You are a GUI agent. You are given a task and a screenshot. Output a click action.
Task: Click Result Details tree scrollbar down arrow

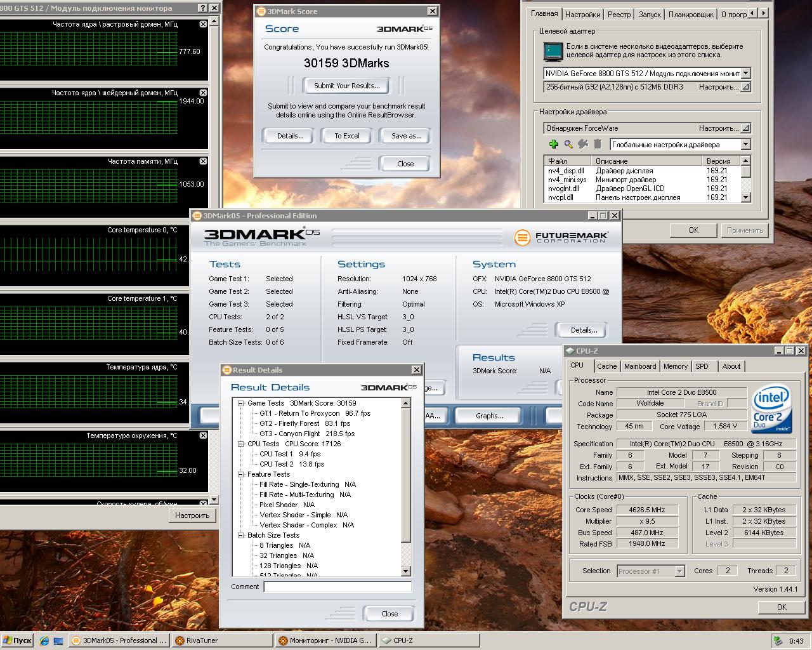[x=406, y=571]
